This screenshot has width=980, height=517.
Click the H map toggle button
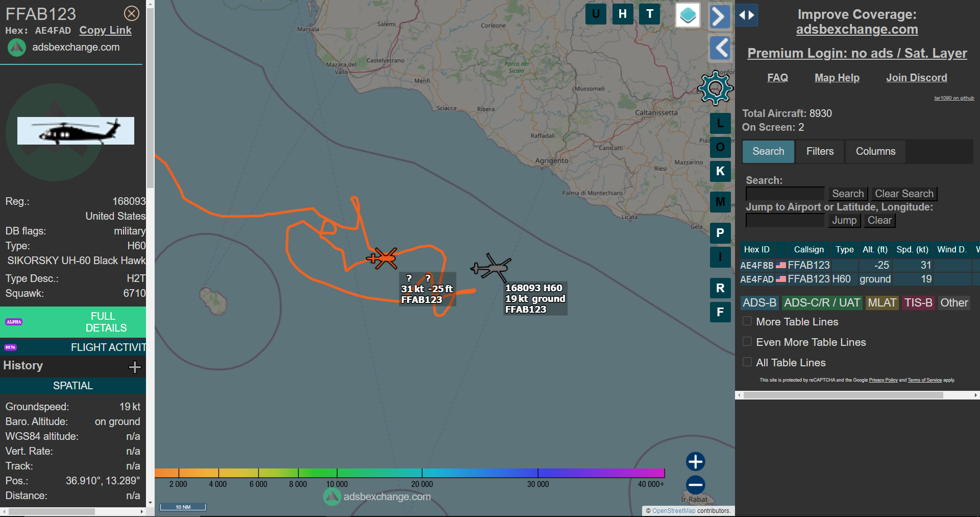pyautogui.click(x=623, y=14)
